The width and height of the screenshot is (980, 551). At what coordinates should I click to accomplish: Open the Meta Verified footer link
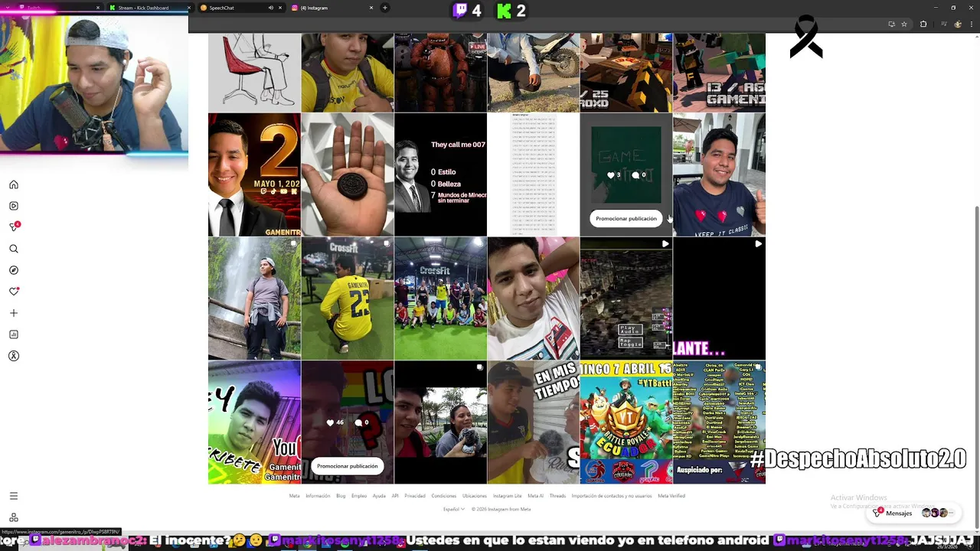671,496
